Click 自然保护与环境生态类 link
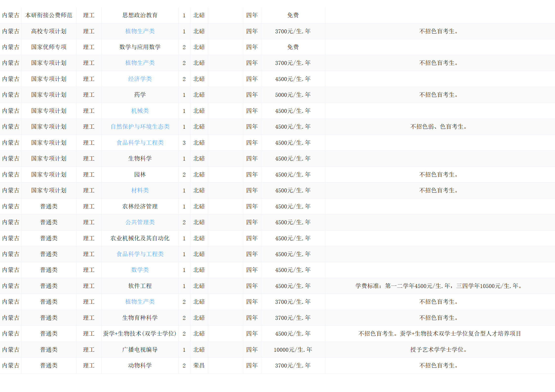Screen dimensions: 555x392 click(x=140, y=127)
